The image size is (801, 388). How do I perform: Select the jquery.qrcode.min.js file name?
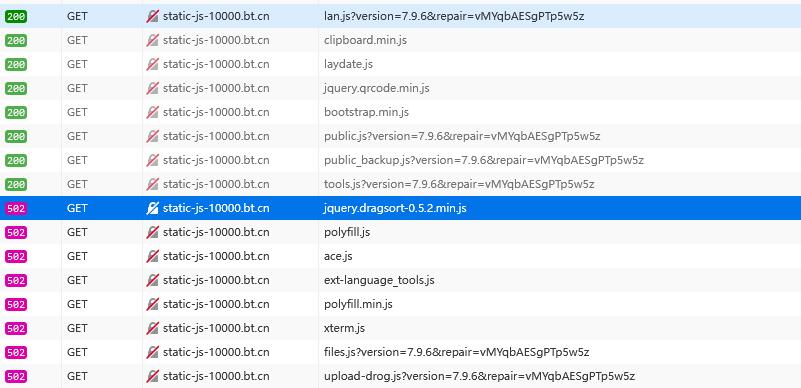[376, 88]
